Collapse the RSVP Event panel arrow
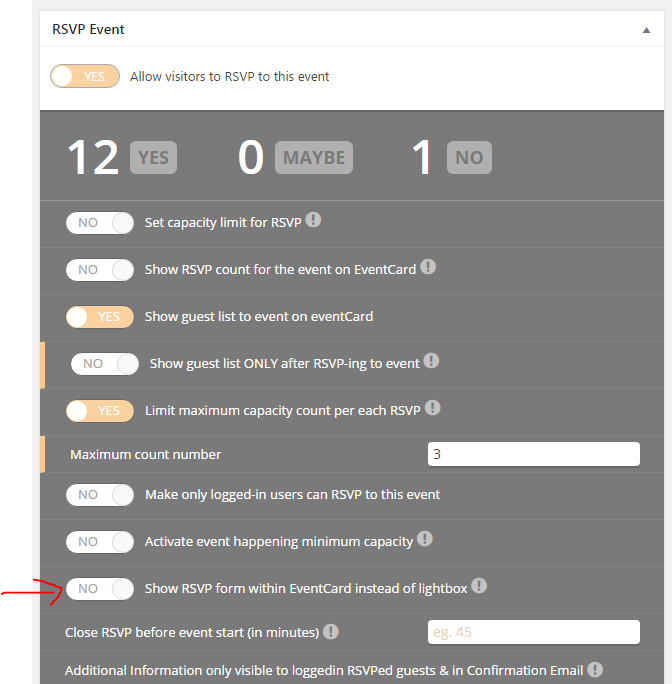 [x=646, y=30]
